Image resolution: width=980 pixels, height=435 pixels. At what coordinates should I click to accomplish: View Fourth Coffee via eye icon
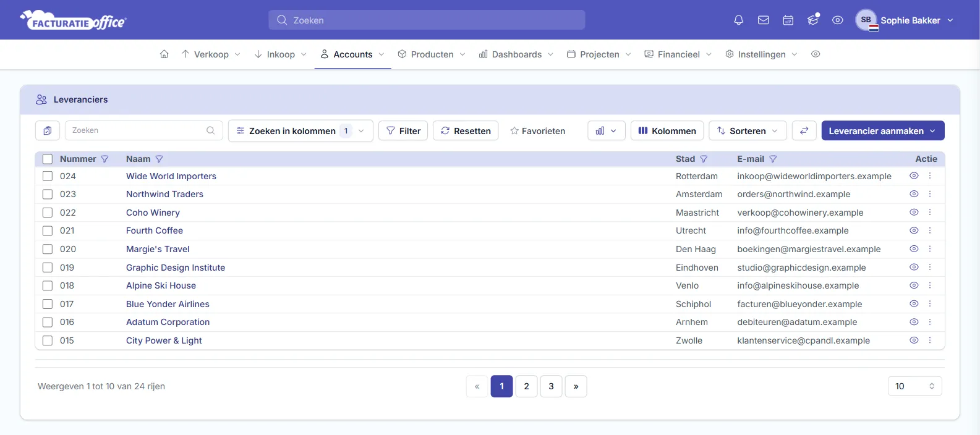914,230
